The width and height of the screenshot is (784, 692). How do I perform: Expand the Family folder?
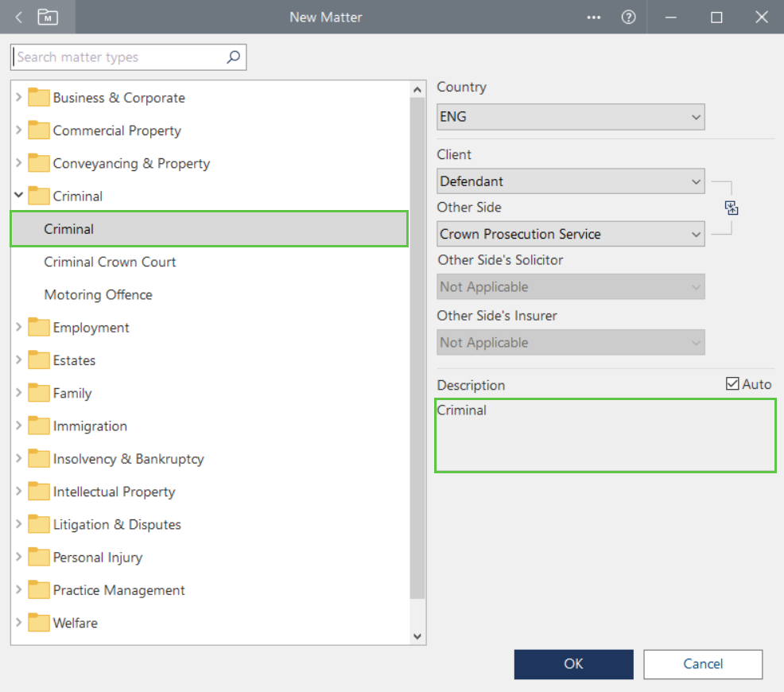[x=19, y=393]
